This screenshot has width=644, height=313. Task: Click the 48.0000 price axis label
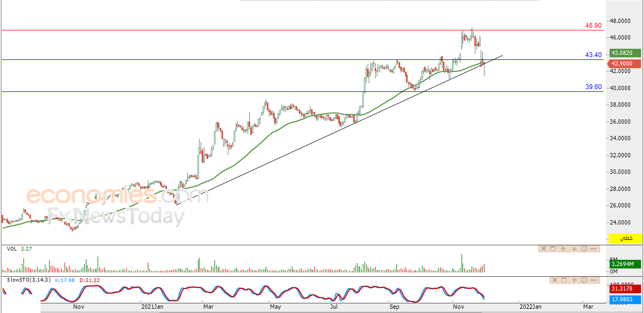(x=621, y=21)
